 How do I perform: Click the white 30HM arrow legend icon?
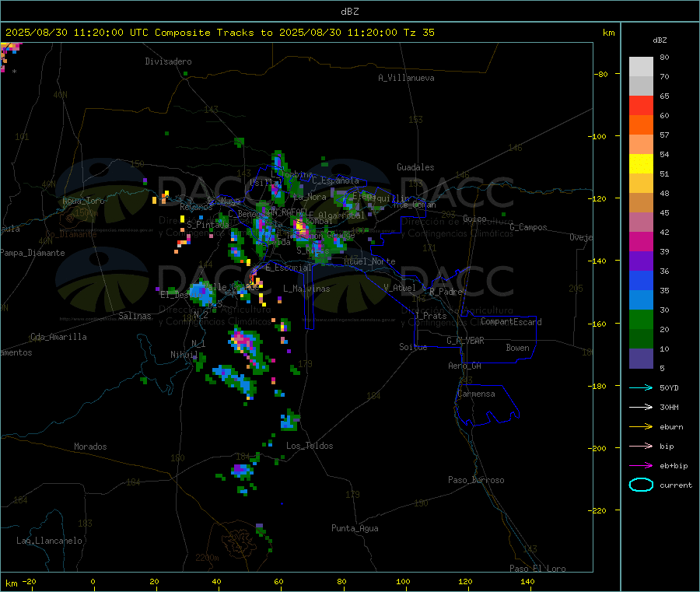[x=641, y=407]
